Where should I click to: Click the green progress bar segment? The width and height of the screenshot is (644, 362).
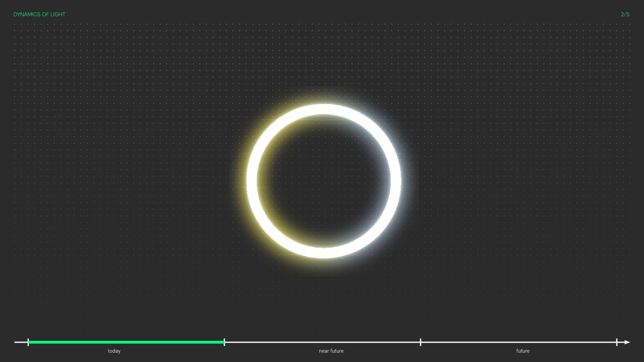point(126,342)
